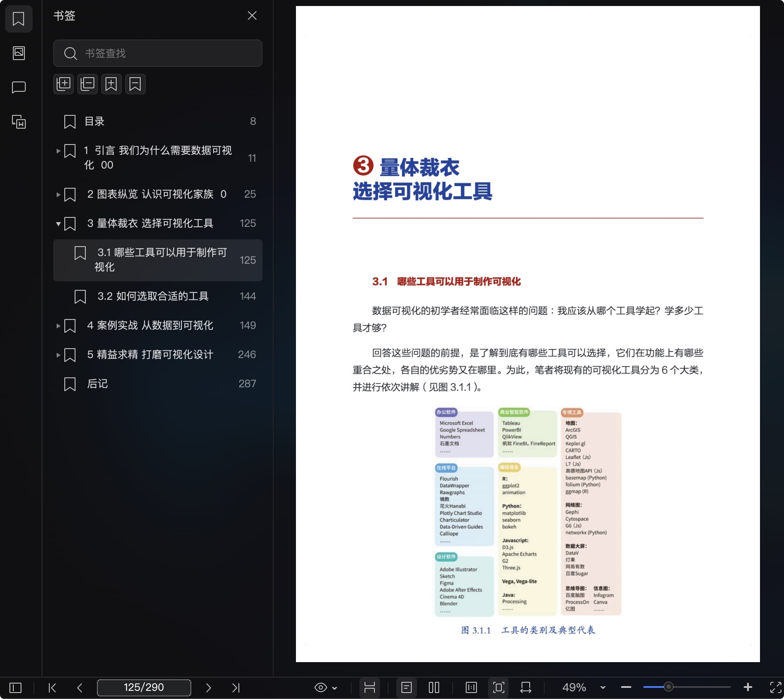Select single page view
The image size is (784, 699).
click(x=407, y=688)
